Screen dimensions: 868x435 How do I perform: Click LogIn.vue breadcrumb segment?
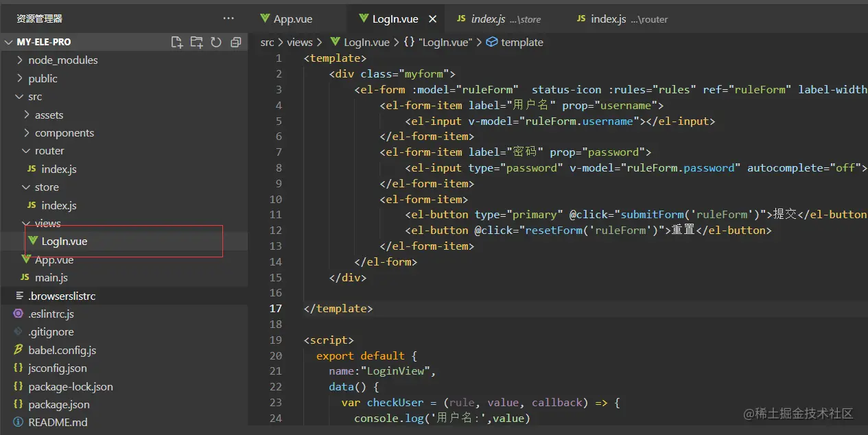click(366, 43)
